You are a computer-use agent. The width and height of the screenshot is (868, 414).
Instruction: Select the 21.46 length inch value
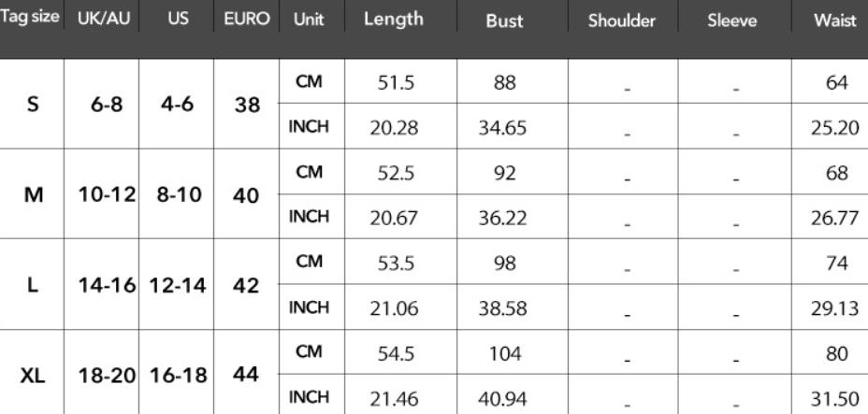tap(393, 399)
